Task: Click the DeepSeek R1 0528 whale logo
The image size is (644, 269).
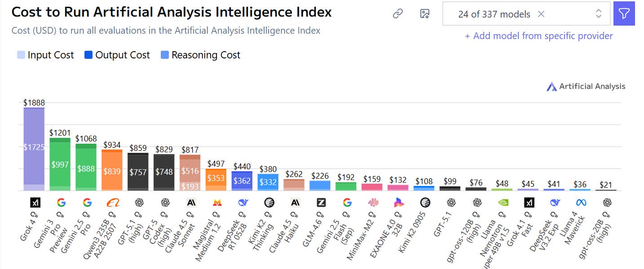Action: click(x=243, y=203)
